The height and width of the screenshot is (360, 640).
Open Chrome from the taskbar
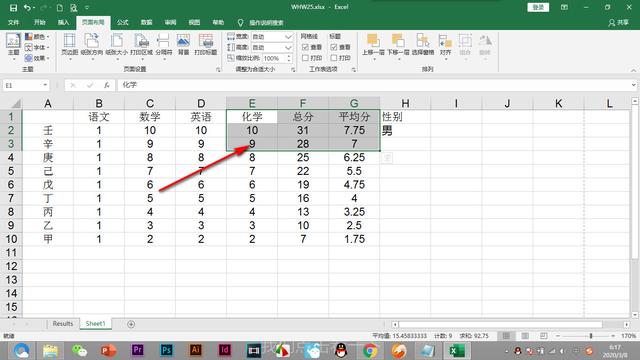click(370, 350)
